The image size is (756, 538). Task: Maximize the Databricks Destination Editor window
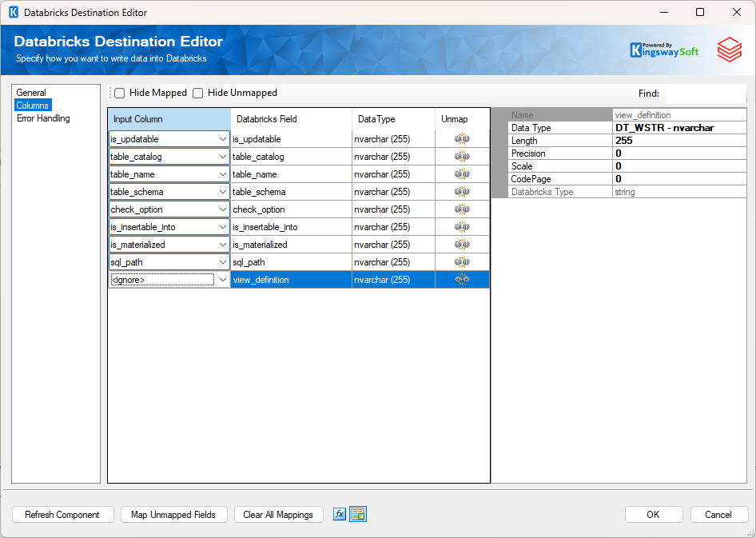[700, 12]
